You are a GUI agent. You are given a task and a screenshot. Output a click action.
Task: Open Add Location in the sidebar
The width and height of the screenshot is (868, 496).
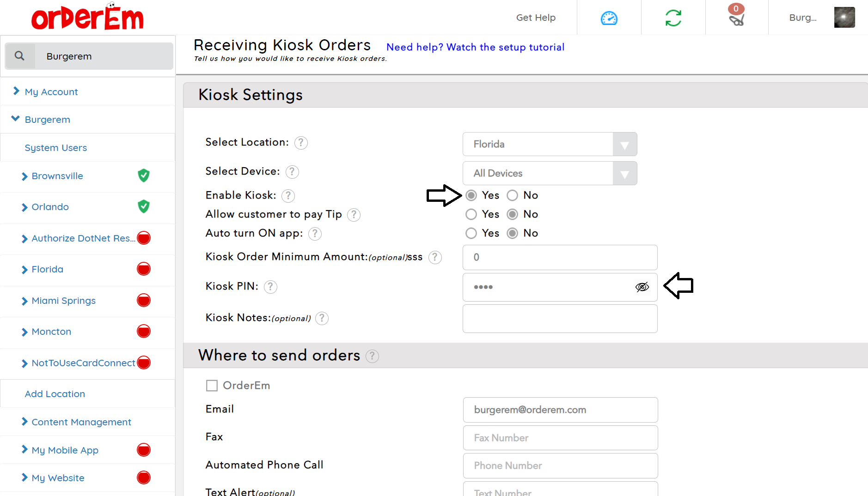(55, 394)
